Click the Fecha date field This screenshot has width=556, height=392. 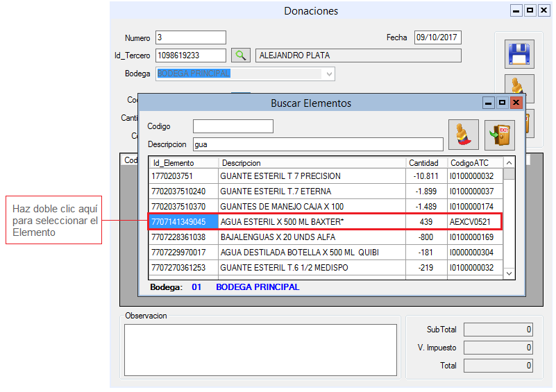click(x=437, y=37)
